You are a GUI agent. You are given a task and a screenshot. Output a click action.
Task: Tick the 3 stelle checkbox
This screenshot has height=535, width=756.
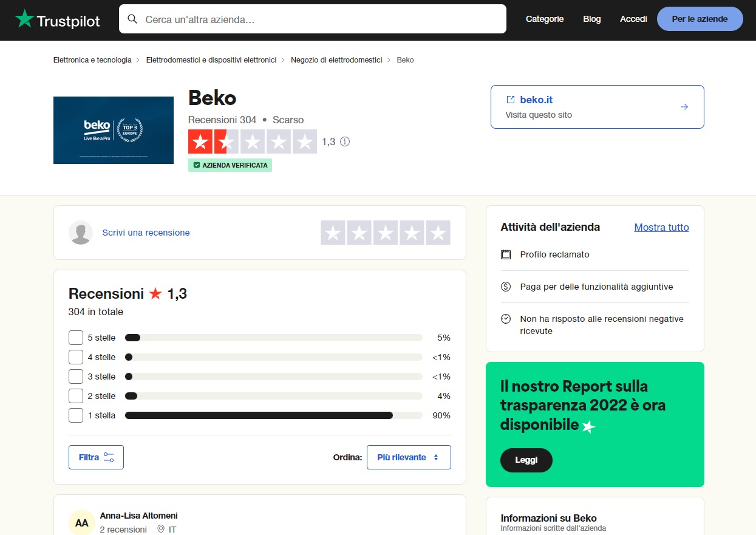[x=76, y=377]
